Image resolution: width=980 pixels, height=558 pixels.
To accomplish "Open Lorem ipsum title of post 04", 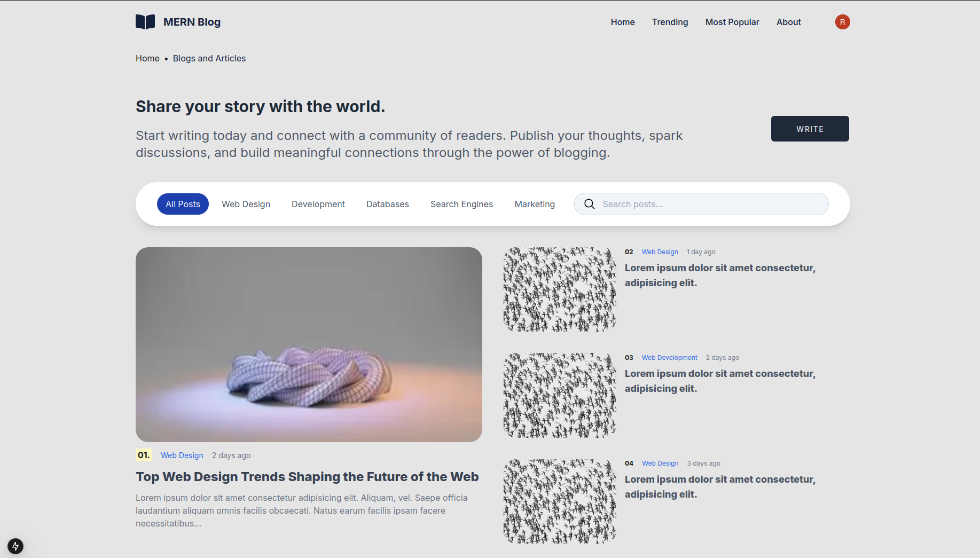I will pos(720,487).
